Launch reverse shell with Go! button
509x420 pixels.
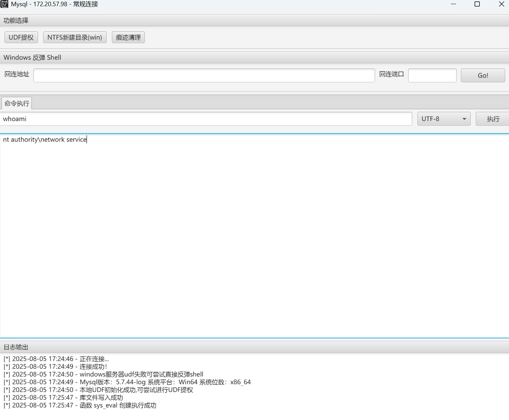pos(483,75)
